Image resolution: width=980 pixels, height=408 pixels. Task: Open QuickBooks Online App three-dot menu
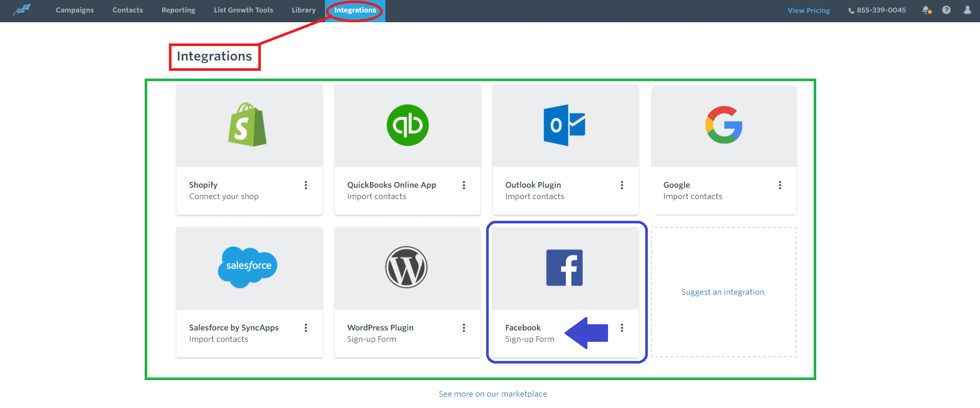[464, 185]
